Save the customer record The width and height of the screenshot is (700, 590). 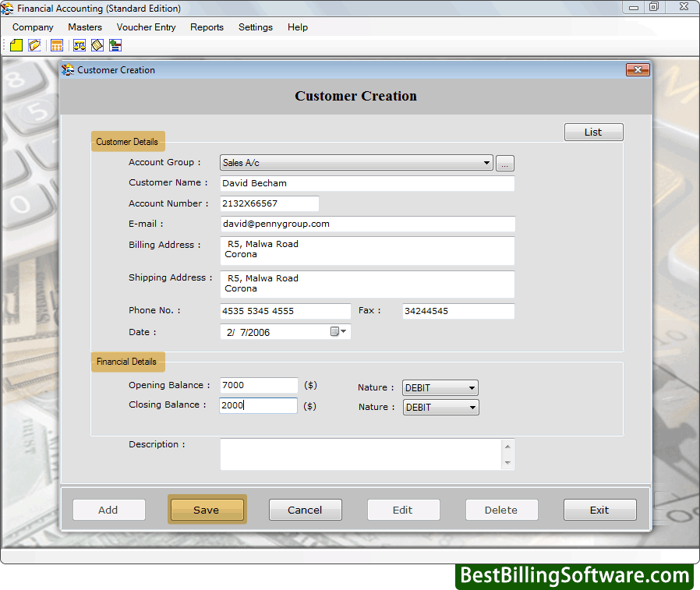(207, 510)
